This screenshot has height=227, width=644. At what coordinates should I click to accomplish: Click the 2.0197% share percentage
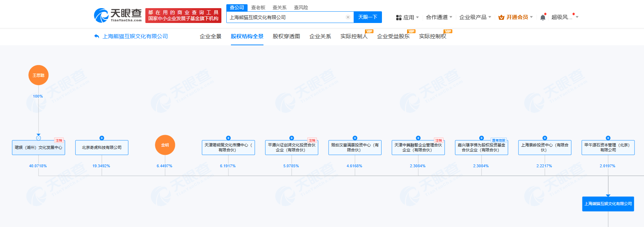[x=608, y=166]
